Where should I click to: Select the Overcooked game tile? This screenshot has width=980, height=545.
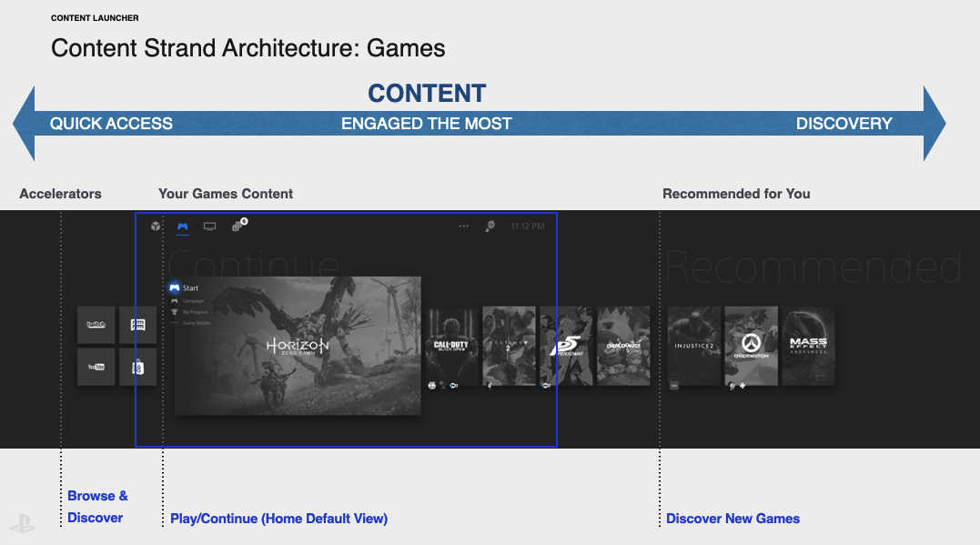(623, 346)
